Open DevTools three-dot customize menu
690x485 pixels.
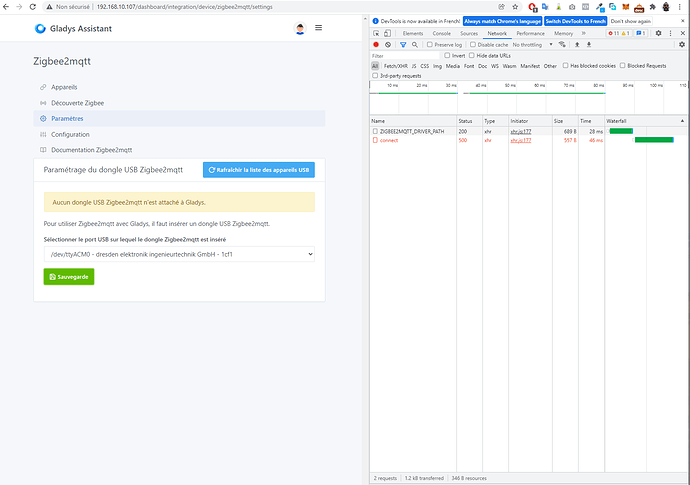671,33
